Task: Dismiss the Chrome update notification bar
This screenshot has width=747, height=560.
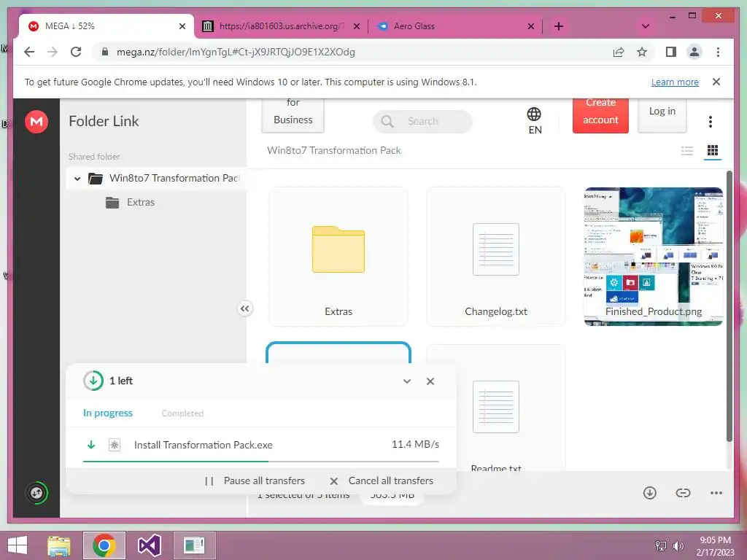Action: (x=716, y=82)
